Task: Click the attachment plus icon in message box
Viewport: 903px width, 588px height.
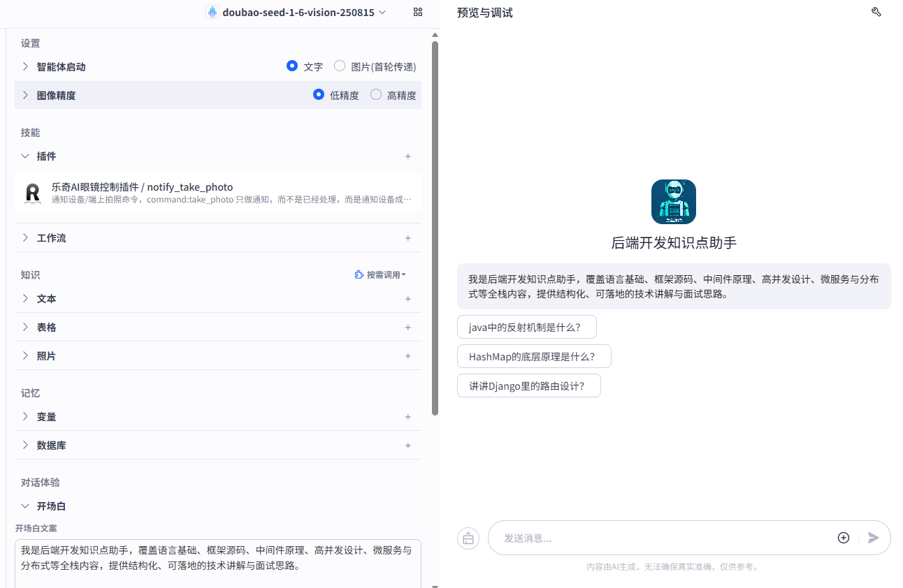Action: point(844,538)
